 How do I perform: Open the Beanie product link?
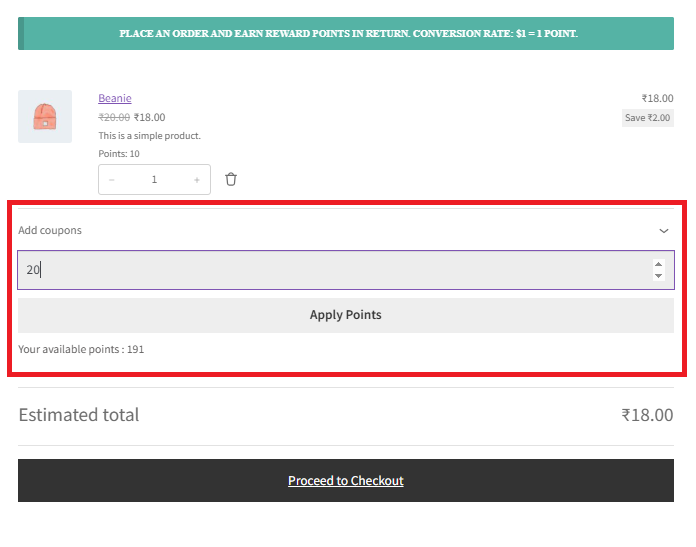pyautogui.click(x=115, y=98)
